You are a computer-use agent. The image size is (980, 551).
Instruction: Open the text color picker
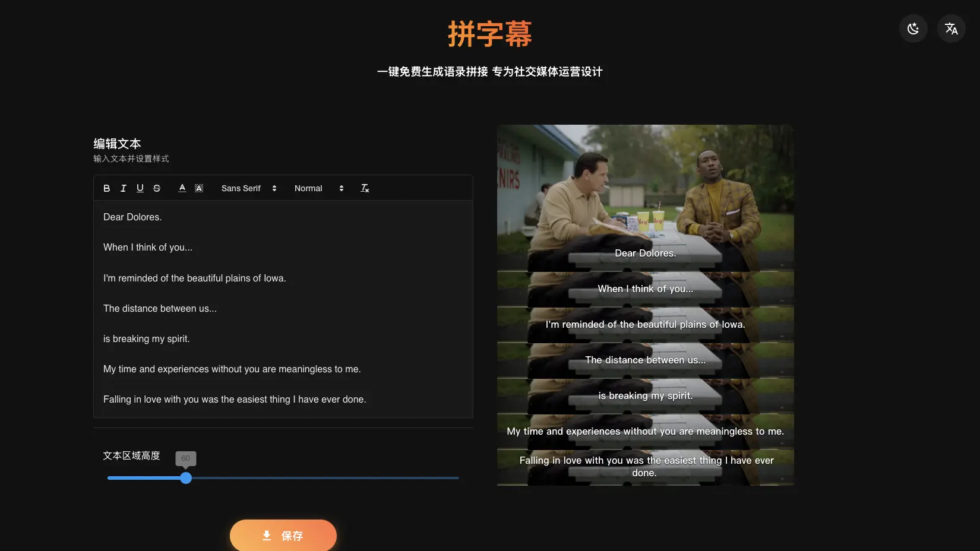tap(182, 188)
